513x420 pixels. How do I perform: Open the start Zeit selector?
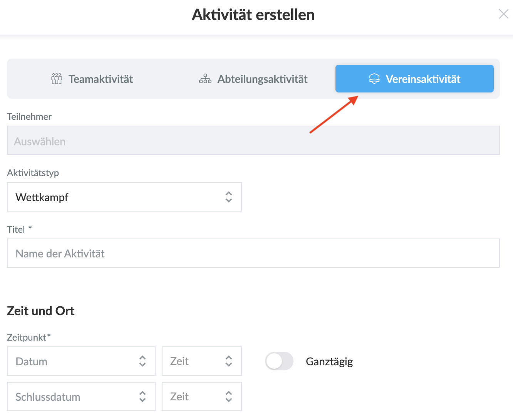click(196, 361)
